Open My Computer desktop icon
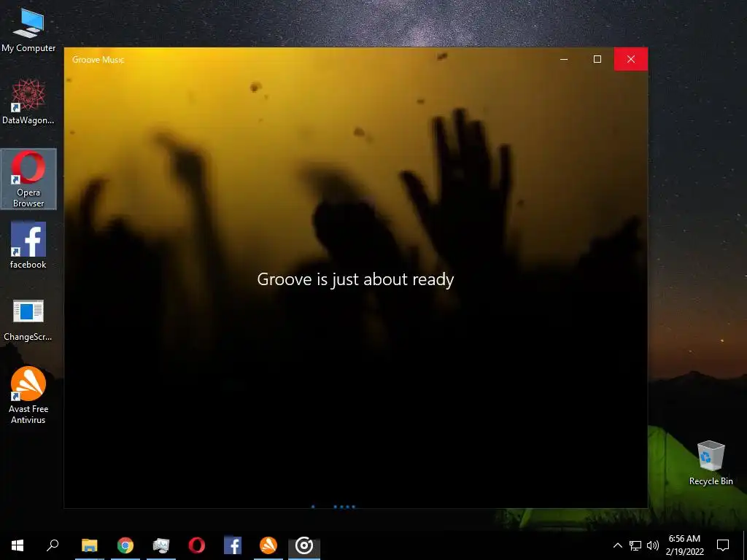This screenshot has width=747, height=560. (28, 29)
